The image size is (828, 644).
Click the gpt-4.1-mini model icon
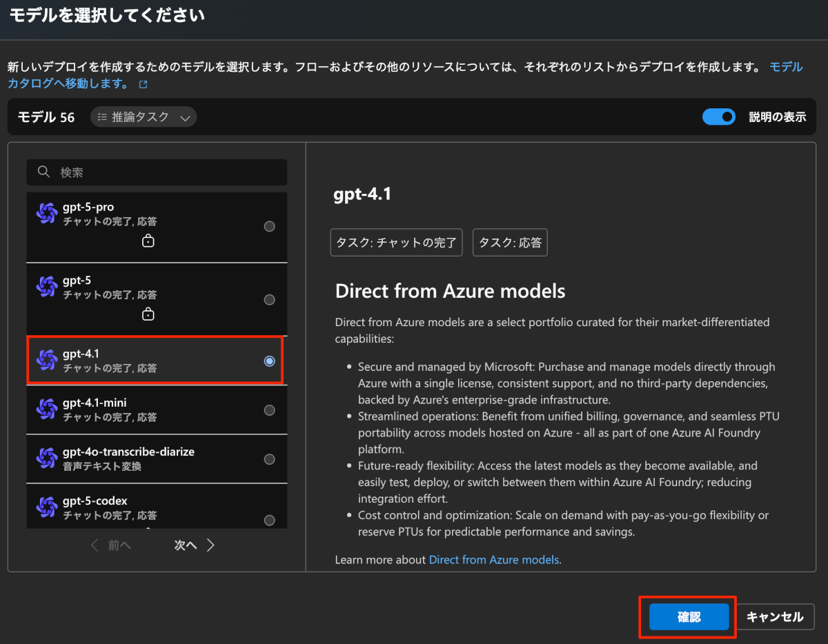[47, 409]
